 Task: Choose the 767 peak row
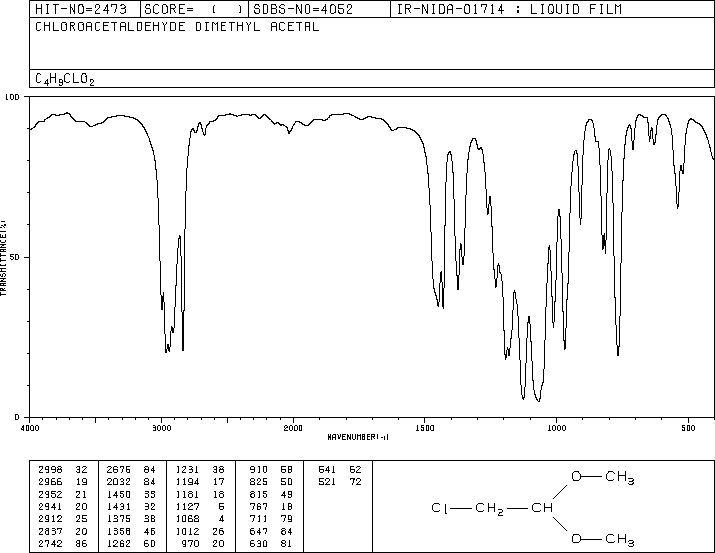(x=271, y=506)
